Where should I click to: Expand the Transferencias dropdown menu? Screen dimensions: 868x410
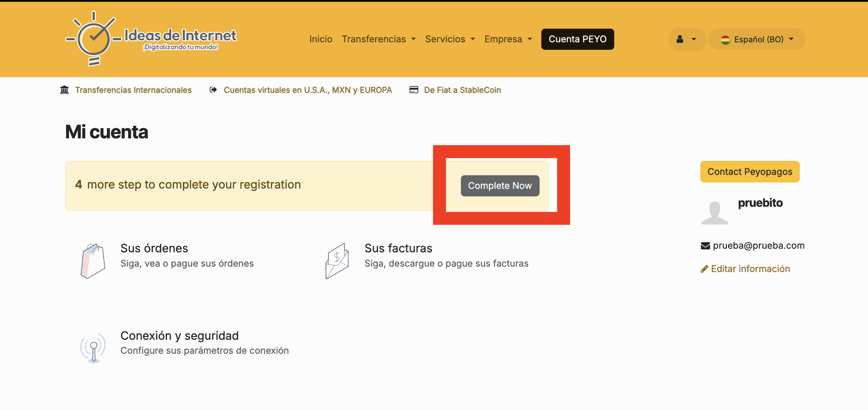[x=378, y=39]
